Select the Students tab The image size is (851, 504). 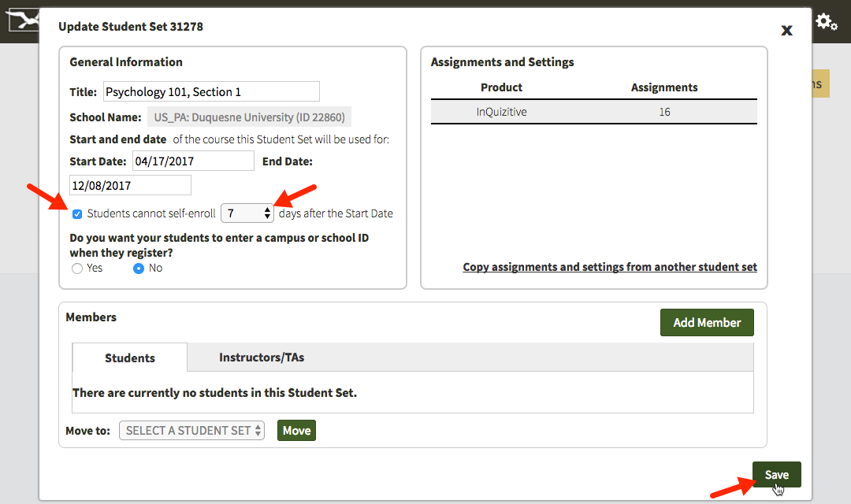(x=128, y=358)
